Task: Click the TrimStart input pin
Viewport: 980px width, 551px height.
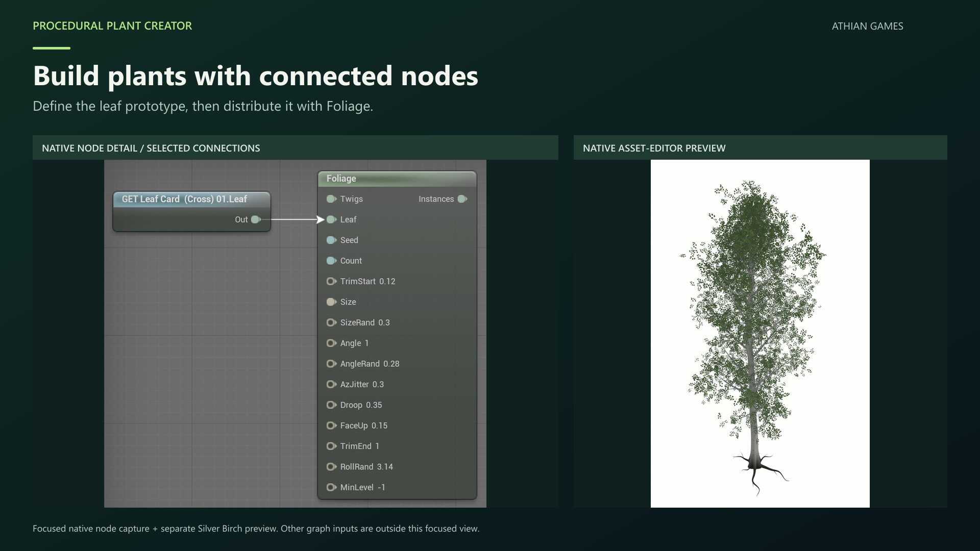Action: pos(331,282)
